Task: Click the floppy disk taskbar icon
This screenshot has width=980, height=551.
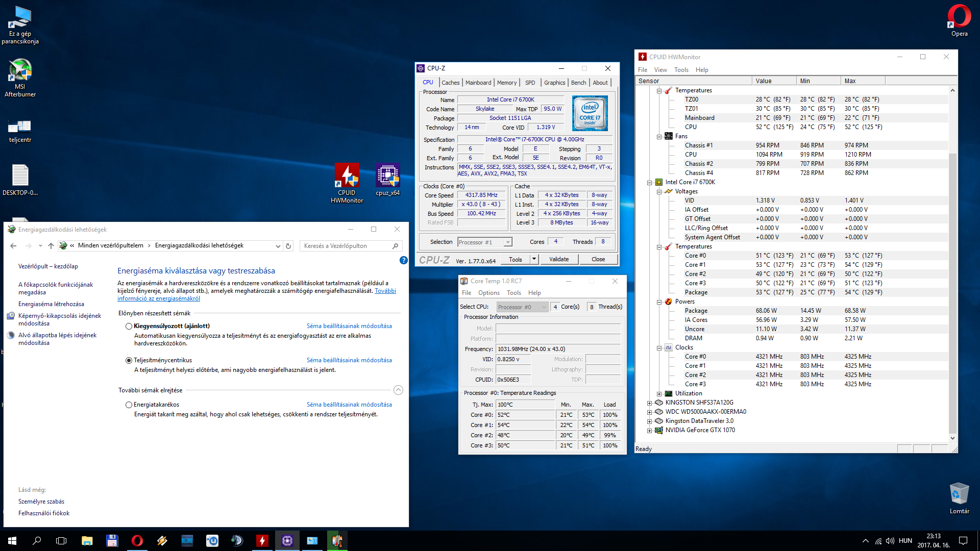Action: tap(112, 540)
